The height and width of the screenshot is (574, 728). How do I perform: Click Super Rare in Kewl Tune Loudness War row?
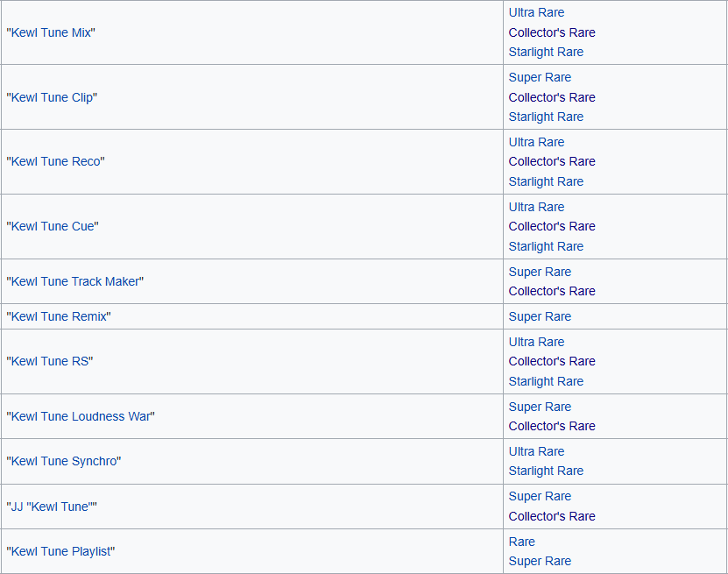point(540,407)
